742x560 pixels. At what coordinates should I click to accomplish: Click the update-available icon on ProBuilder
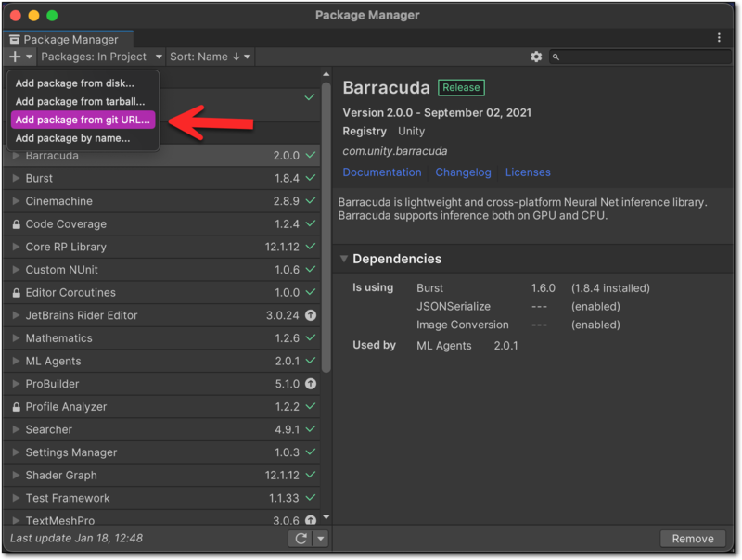click(310, 383)
